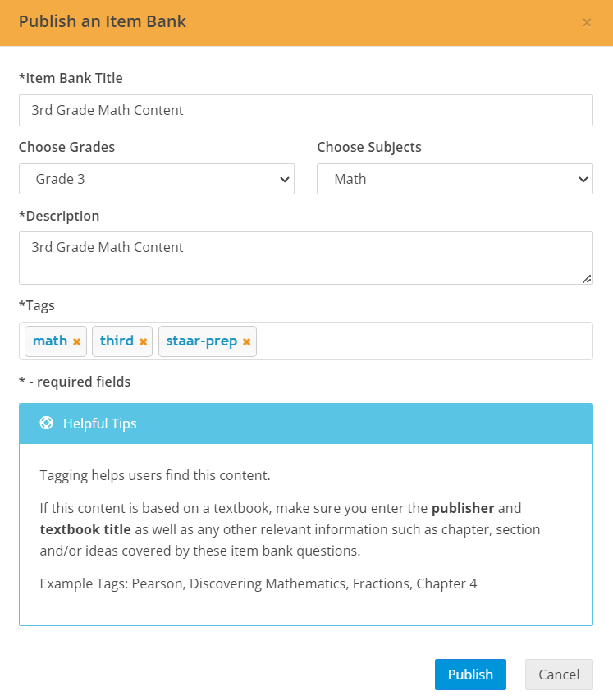The width and height of the screenshot is (613, 700).
Task: Click the Cancel button
Action: (x=559, y=675)
